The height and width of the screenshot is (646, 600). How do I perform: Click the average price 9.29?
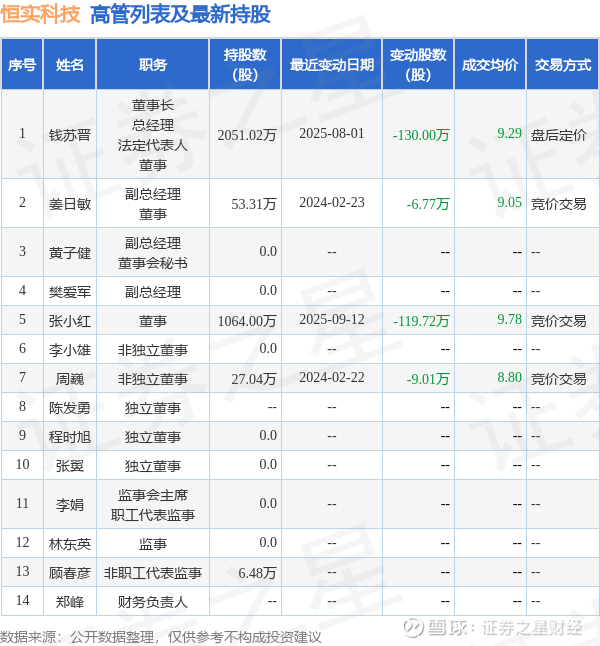click(x=509, y=133)
